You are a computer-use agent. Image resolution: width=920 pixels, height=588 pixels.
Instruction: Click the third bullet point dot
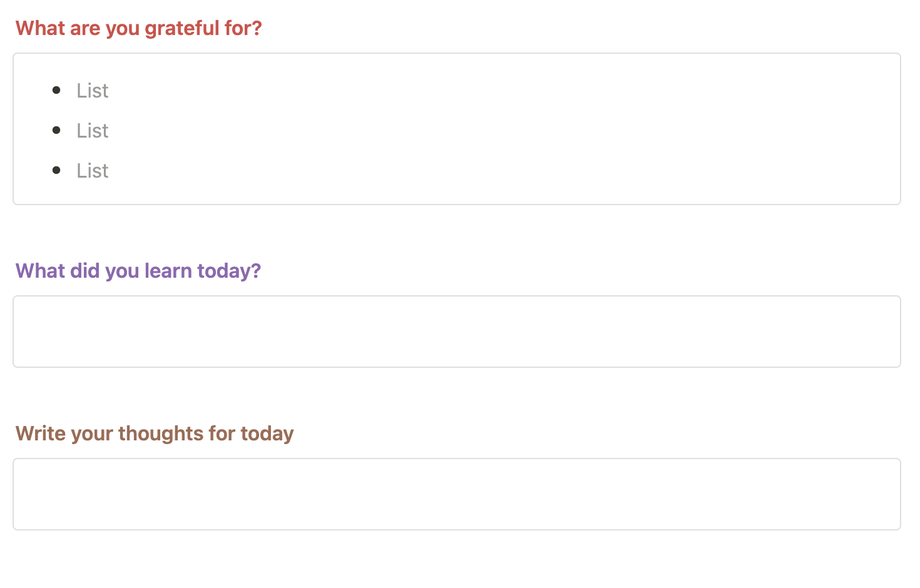coord(56,170)
